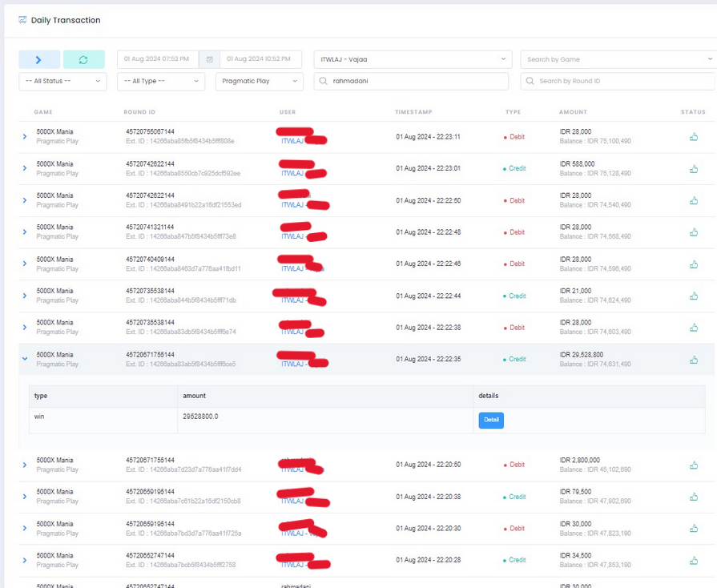The height and width of the screenshot is (588, 717).
Task: Open the Search by Game dropdown
Action: (617, 59)
